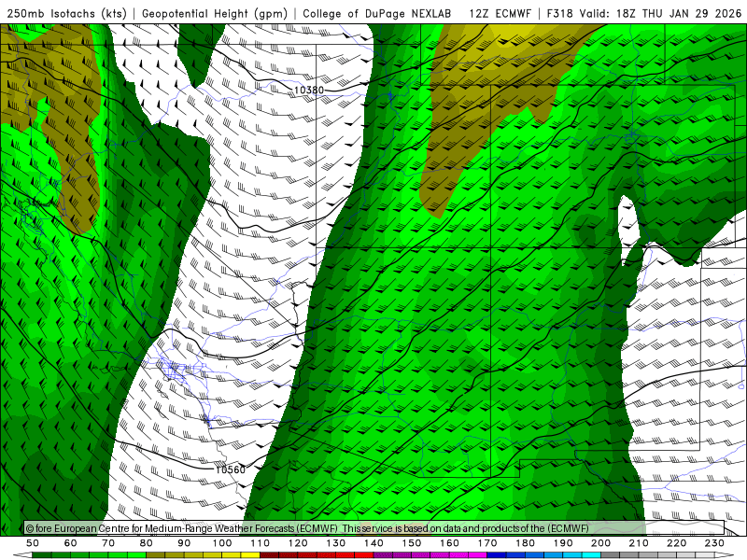Pick the dark red swatch right of 110
The height and width of the screenshot is (560, 747).
[269, 555]
